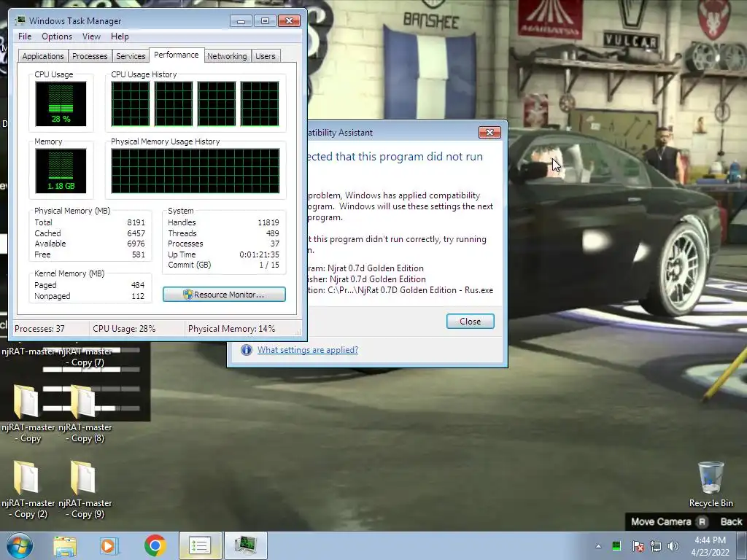Click the Physical Memory Total value 8191

(x=136, y=222)
